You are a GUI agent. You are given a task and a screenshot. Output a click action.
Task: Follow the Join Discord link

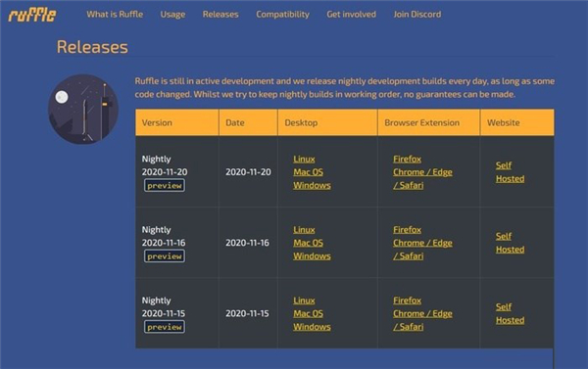(x=417, y=15)
